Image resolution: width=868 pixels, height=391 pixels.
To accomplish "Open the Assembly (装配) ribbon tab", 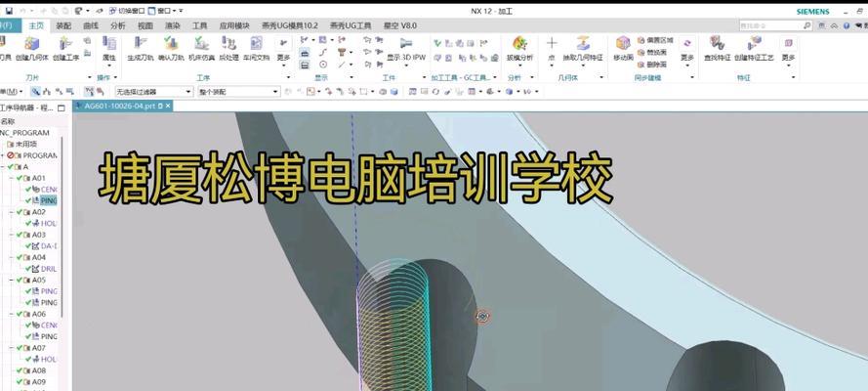I will [x=63, y=25].
